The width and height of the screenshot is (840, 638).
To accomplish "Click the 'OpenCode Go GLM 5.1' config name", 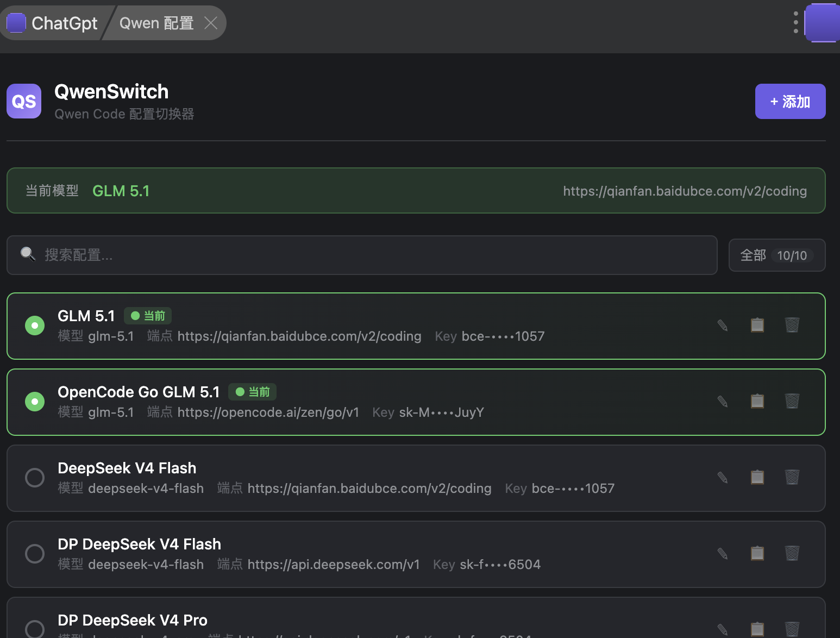I will click(139, 392).
